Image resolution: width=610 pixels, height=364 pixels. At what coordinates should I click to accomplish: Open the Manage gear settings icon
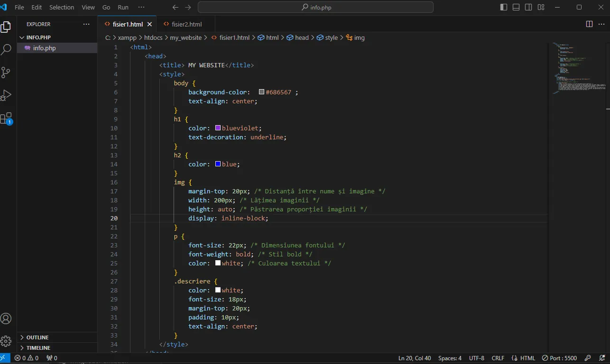[6, 341]
